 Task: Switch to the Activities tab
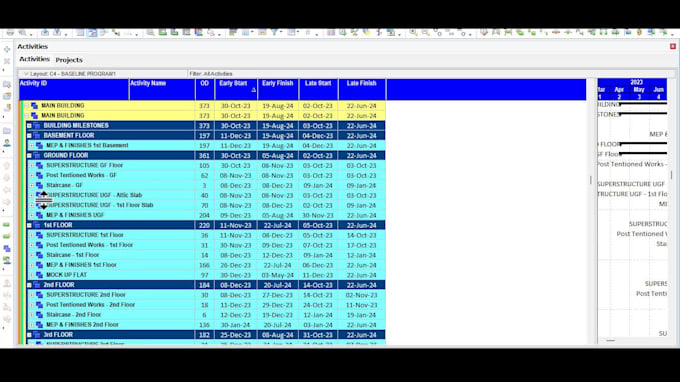34,59
